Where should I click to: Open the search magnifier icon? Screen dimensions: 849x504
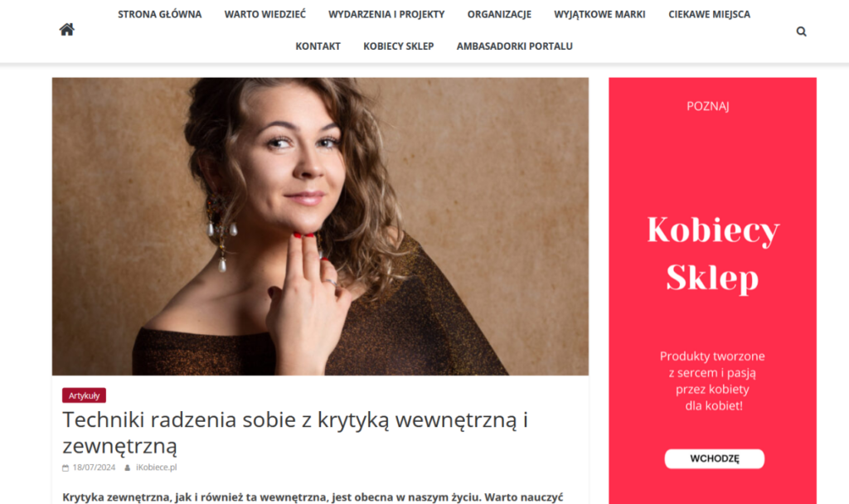[x=802, y=31]
